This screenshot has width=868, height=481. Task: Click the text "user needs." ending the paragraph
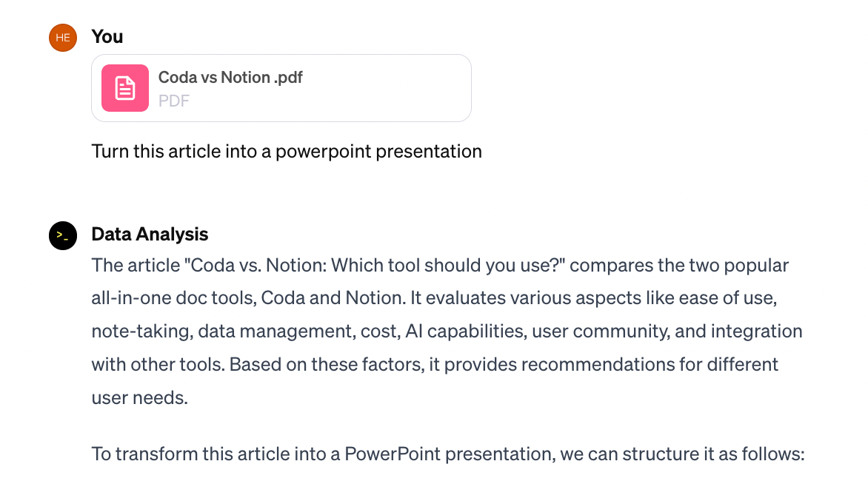(139, 398)
